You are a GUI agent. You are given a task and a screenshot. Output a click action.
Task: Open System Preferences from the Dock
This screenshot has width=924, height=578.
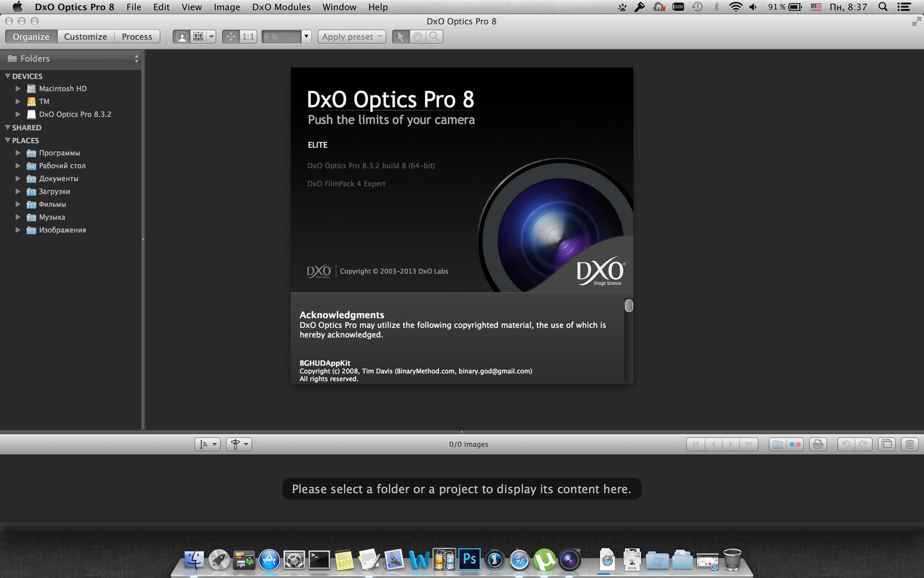[294, 560]
